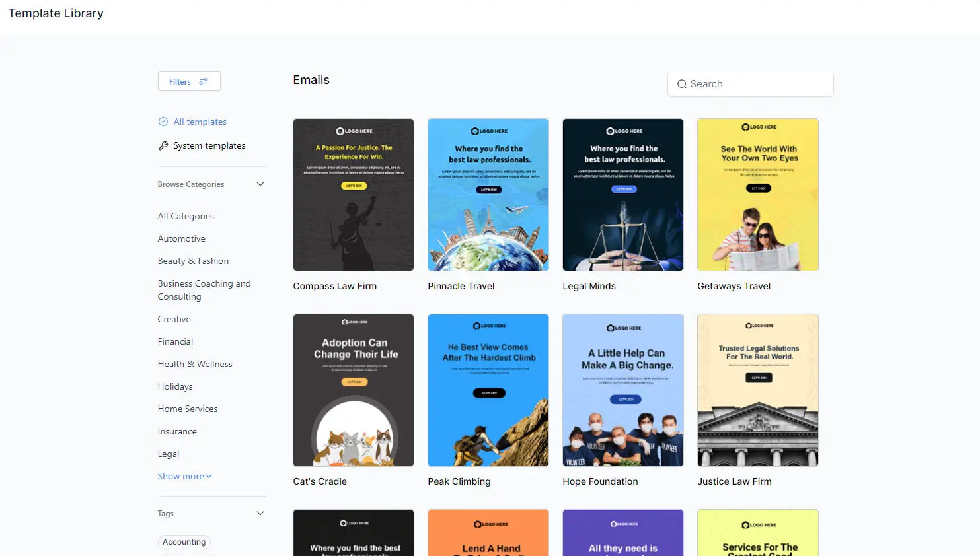Collapse the Tags section chevron
This screenshot has width=980, height=556.
pyautogui.click(x=260, y=514)
